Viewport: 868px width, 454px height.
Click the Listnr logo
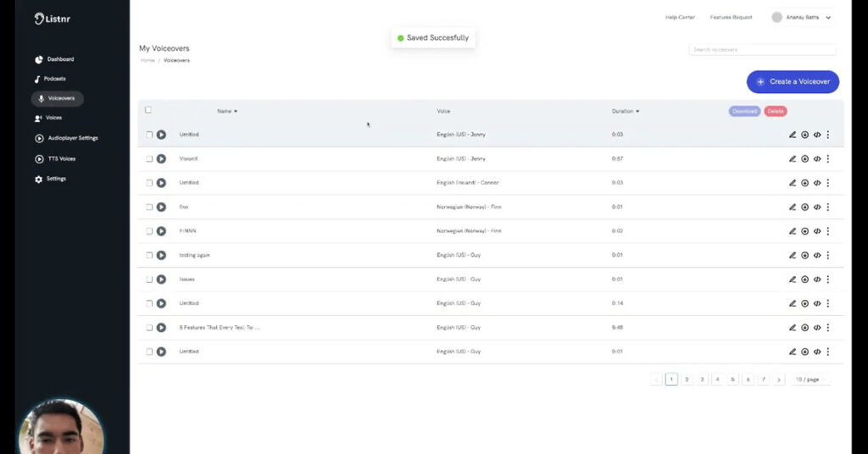pyautogui.click(x=51, y=18)
